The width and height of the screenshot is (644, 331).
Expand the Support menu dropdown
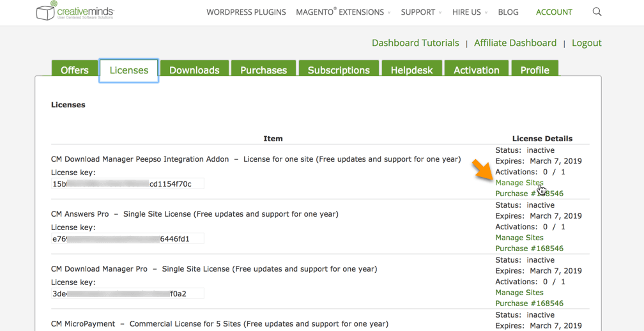(421, 12)
